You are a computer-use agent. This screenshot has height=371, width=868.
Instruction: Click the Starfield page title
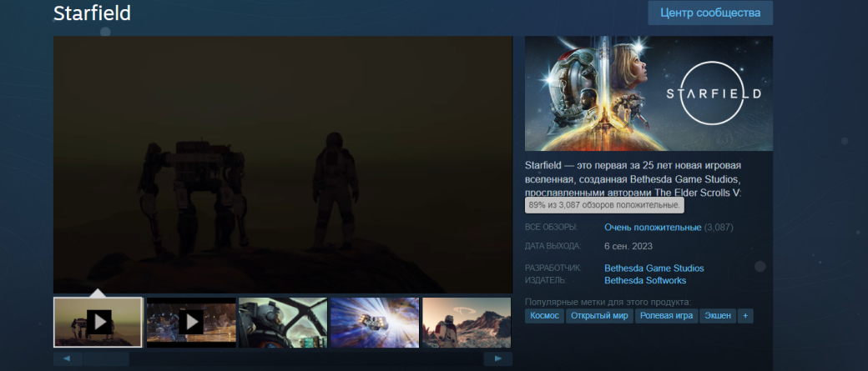click(92, 13)
